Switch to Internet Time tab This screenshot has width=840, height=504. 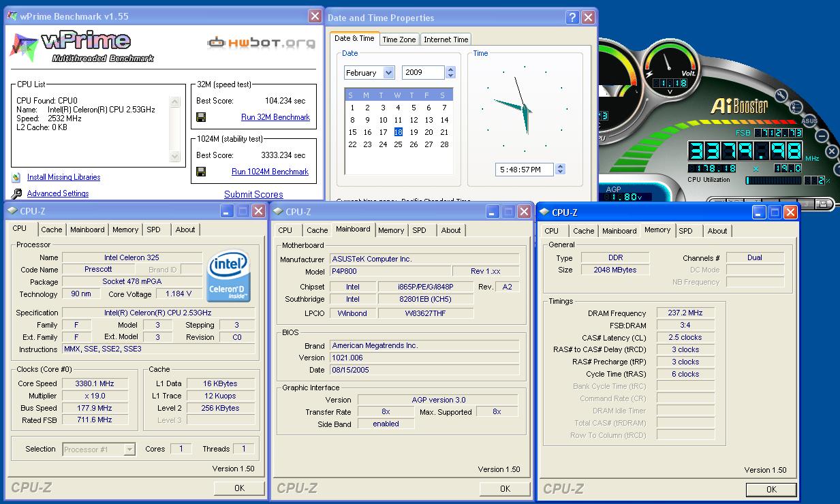point(446,40)
